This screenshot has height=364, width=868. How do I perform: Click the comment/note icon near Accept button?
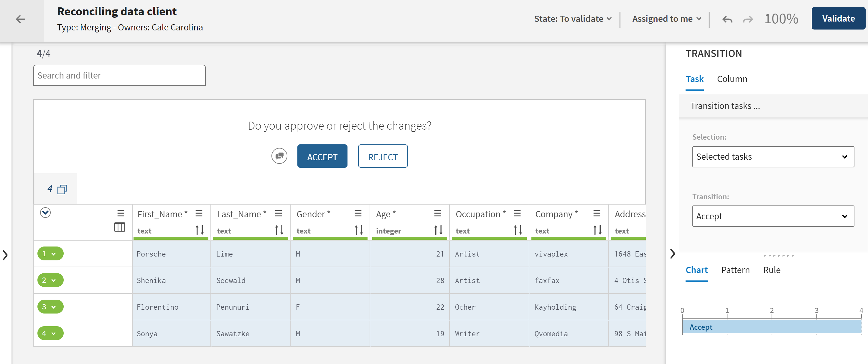click(x=279, y=156)
